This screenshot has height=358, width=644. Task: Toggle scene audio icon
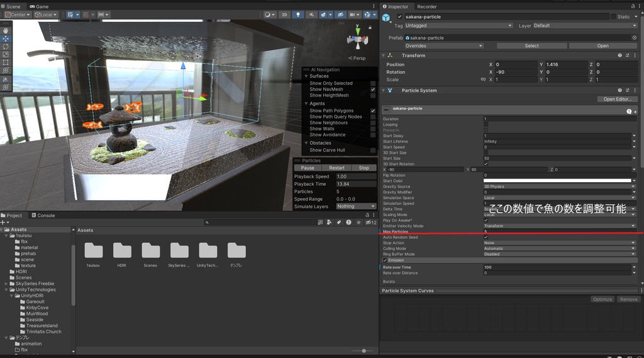tap(311, 14)
